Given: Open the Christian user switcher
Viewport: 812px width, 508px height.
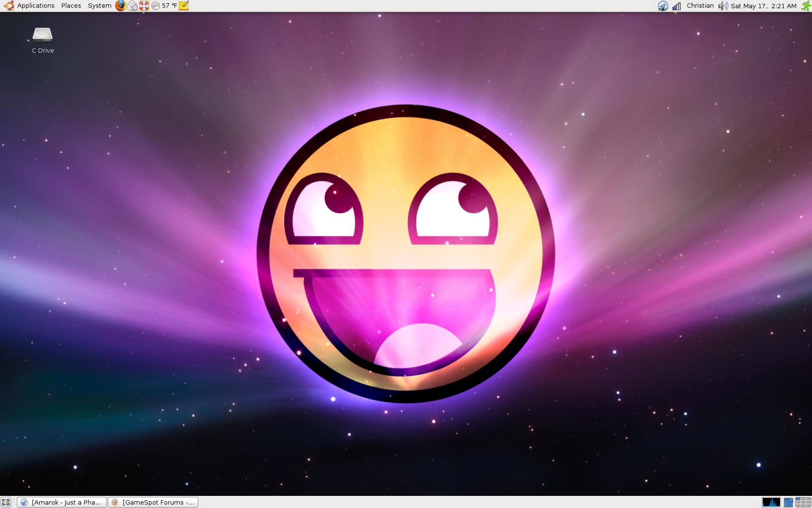Looking at the screenshot, I should pos(700,6).
